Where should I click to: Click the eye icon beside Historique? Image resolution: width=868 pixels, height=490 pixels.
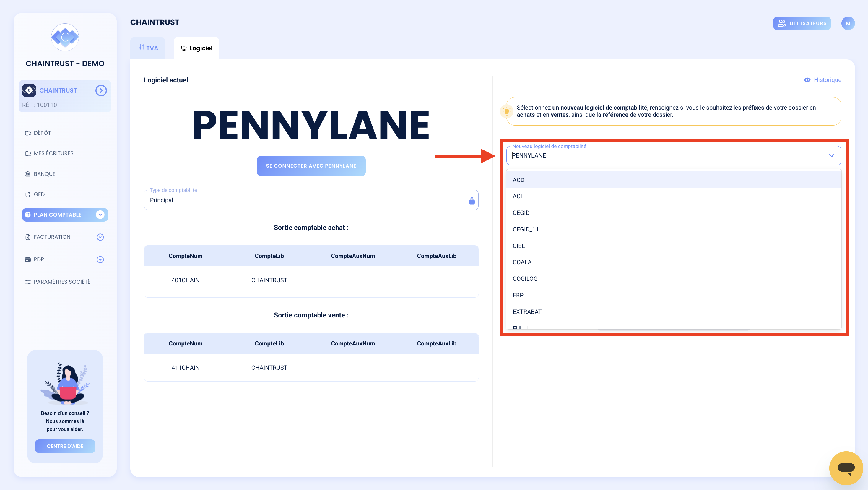click(x=807, y=80)
